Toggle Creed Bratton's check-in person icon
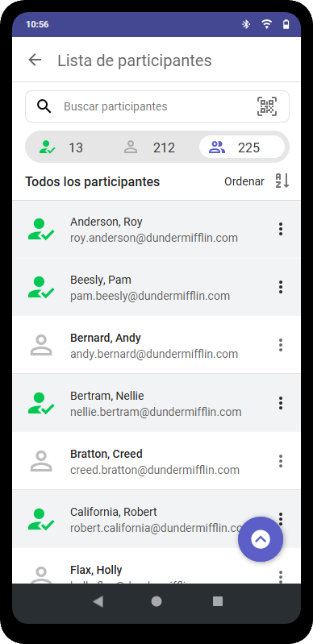The height and width of the screenshot is (644, 313). coord(41,461)
